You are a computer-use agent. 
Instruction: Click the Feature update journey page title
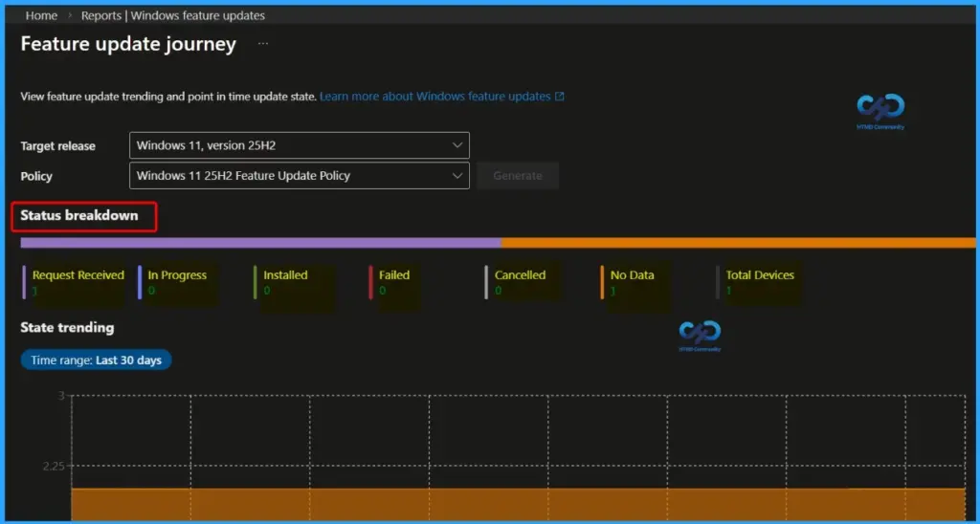(x=129, y=44)
